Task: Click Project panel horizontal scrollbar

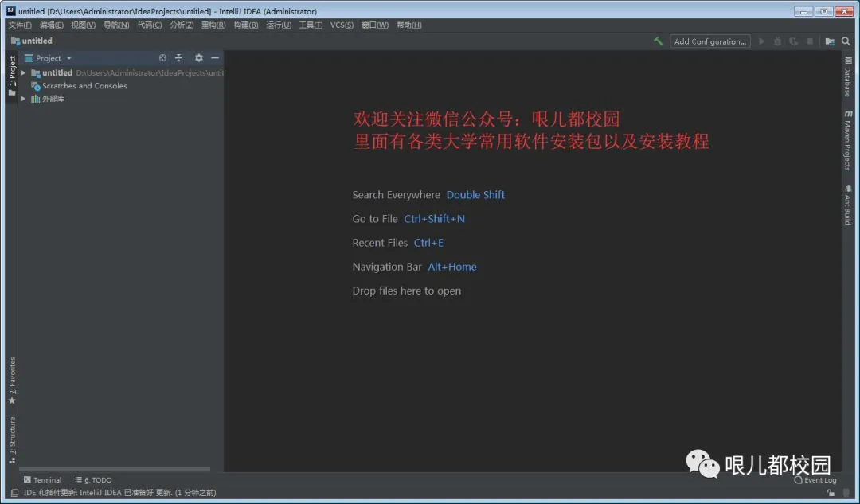Action: 115,469
